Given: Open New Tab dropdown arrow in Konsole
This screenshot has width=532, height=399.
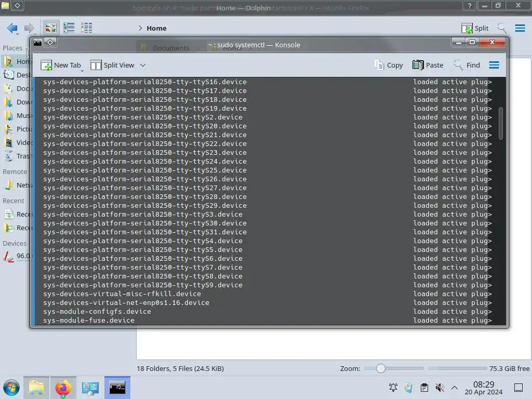Looking at the screenshot, I should (82, 70).
